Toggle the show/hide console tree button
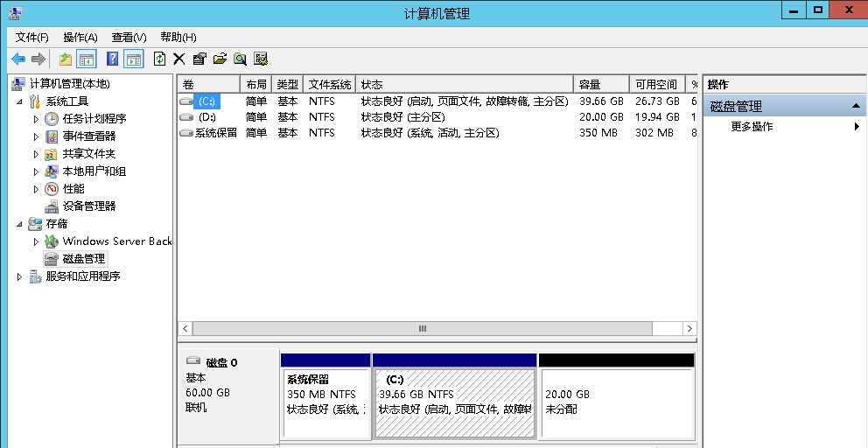This screenshot has width=868, height=448. 87,59
